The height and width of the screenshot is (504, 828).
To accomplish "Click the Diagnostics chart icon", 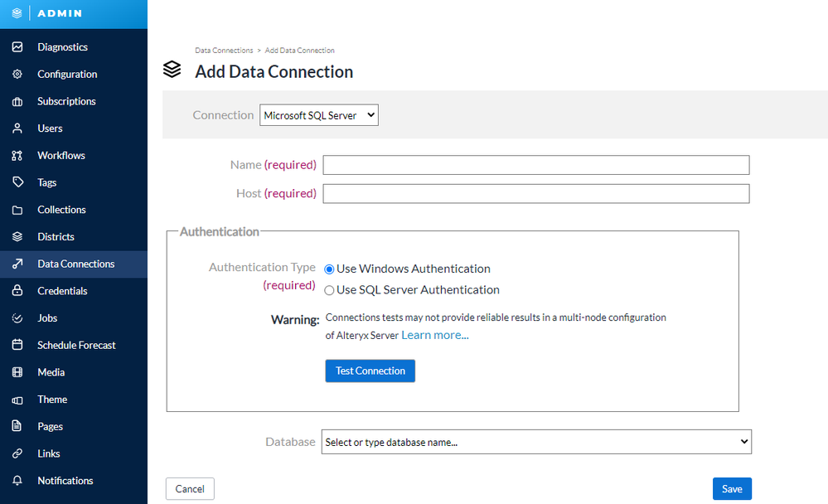I will pos(17,47).
